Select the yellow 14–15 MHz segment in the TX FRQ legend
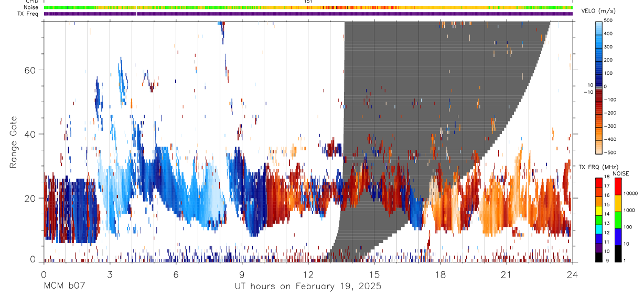The height and width of the screenshot is (297, 644). point(599,210)
